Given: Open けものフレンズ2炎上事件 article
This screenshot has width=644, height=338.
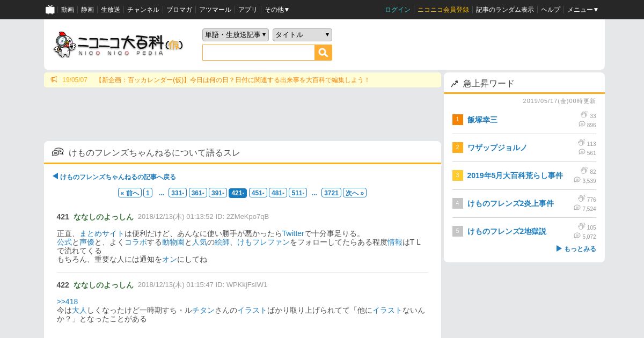Looking at the screenshot, I should click(x=510, y=203).
